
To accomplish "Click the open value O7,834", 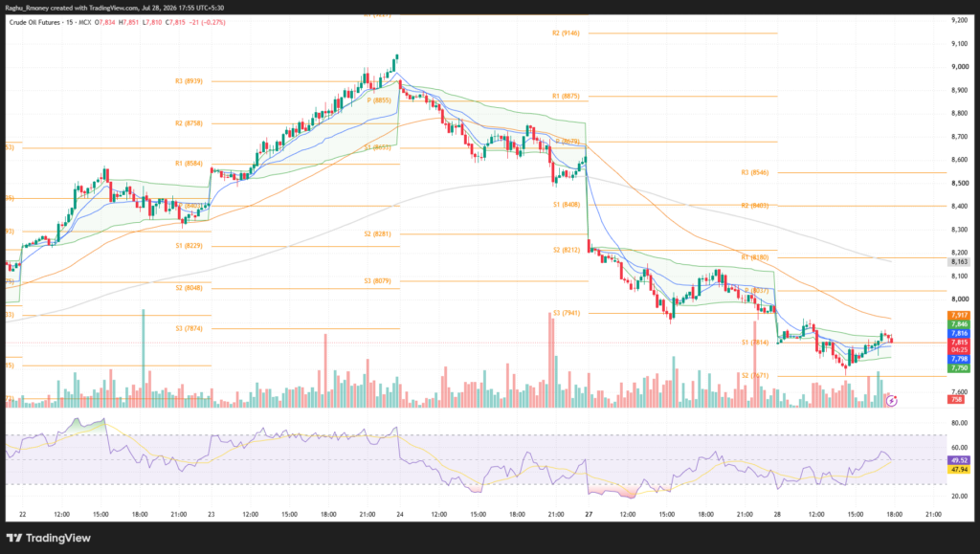I will click(x=105, y=22).
